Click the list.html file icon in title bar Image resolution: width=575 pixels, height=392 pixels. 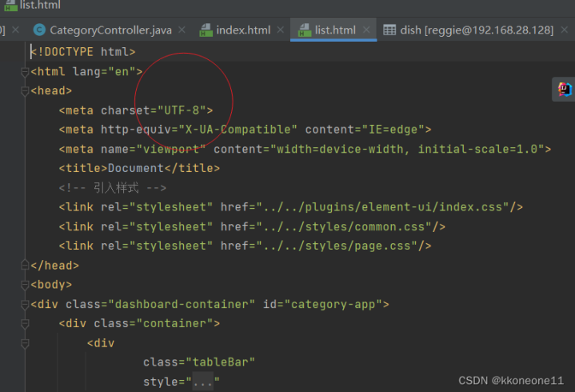click(10, 6)
